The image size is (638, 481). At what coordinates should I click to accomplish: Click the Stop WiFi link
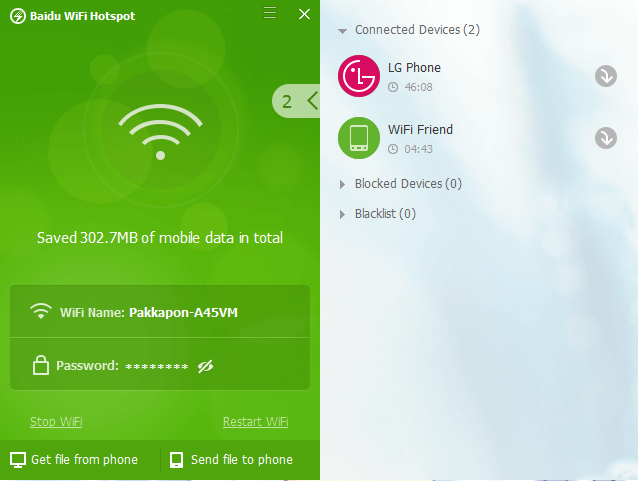click(x=56, y=422)
